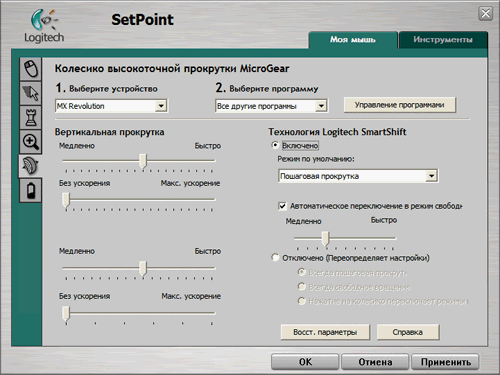Open the battery status icon
The image size is (500, 375).
tap(31, 190)
